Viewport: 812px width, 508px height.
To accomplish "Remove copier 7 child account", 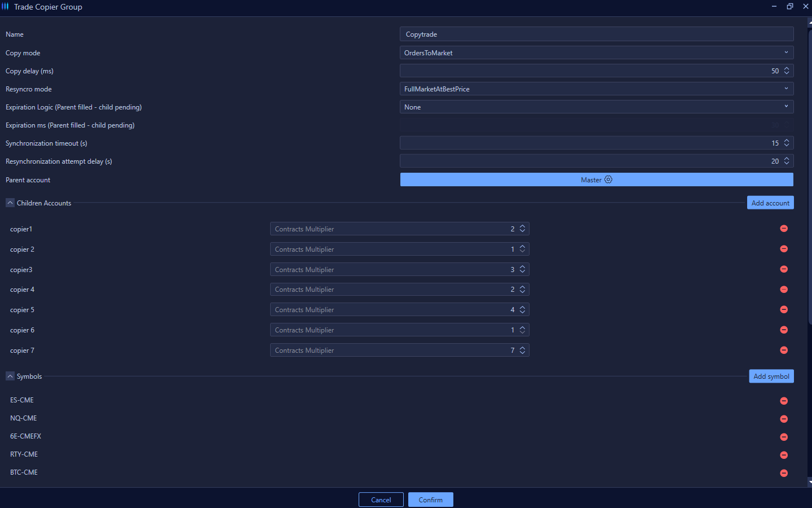I will click(x=783, y=351).
